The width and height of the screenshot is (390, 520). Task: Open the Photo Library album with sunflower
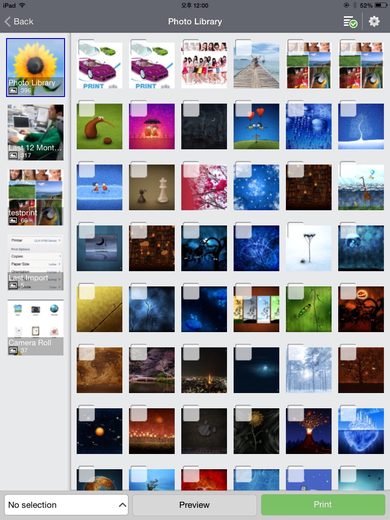35,67
